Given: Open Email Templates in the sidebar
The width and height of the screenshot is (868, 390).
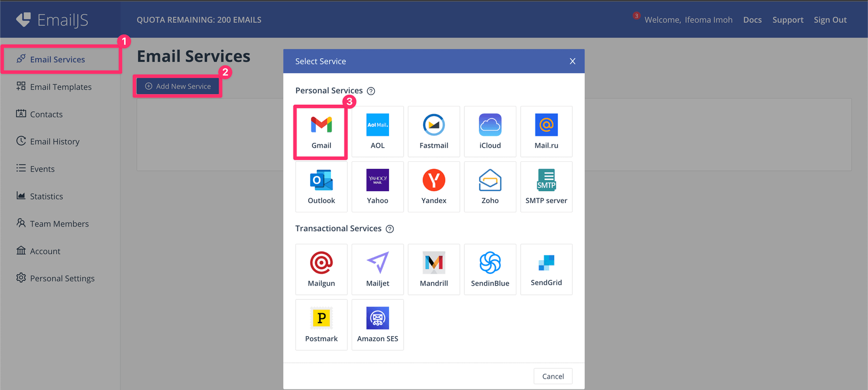Looking at the screenshot, I should click(60, 87).
